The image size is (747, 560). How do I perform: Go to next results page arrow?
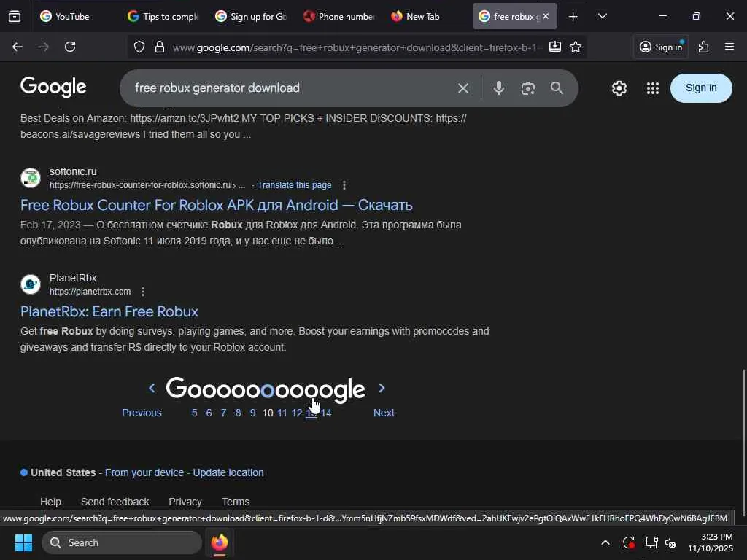click(382, 388)
